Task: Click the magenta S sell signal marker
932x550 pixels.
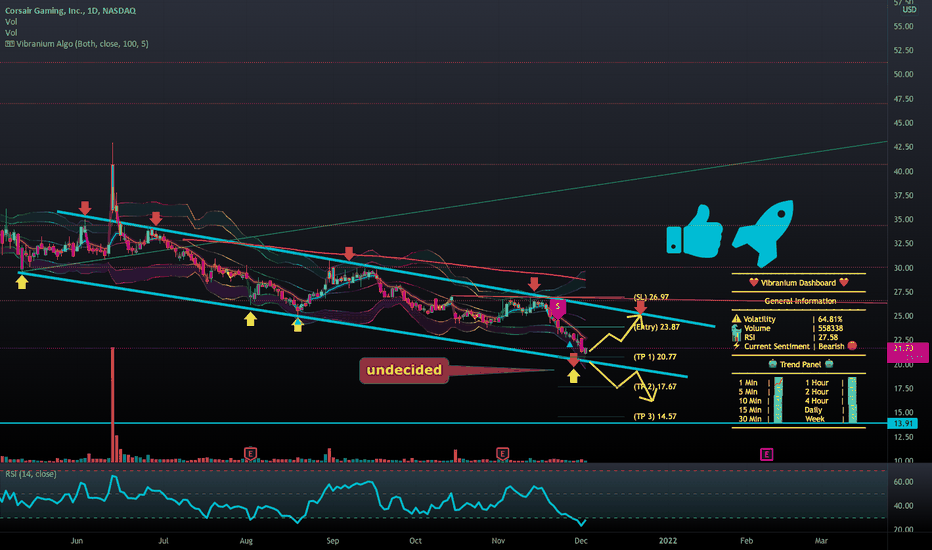Action: pyautogui.click(x=558, y=308)
